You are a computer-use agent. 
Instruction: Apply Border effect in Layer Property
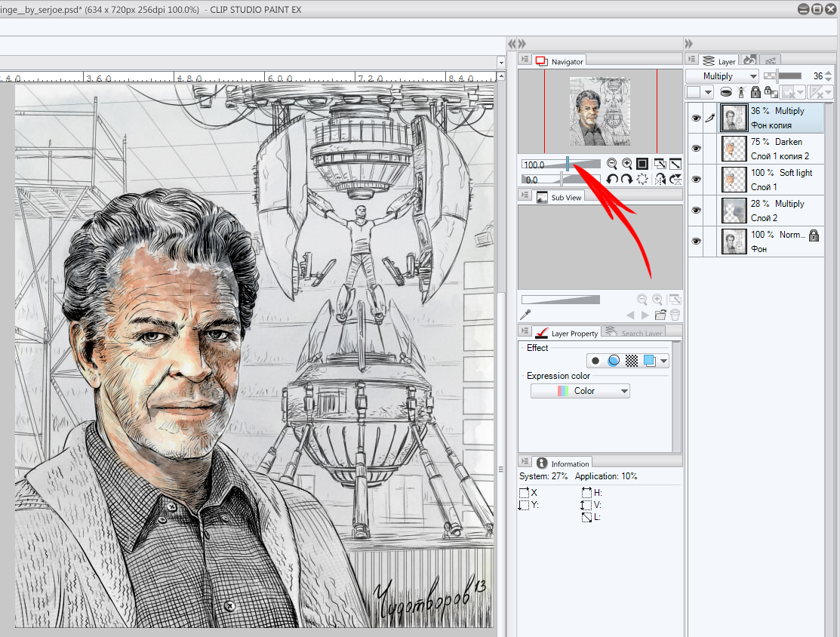click(595, 361)
